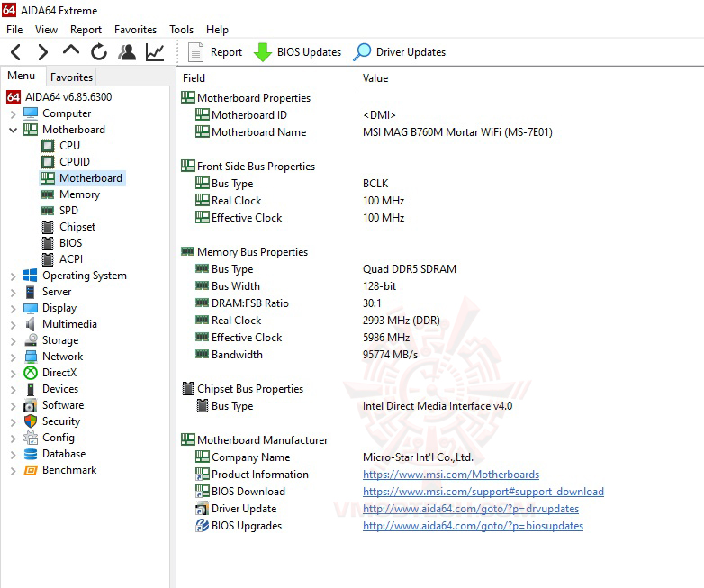This screenshot has height=588, width=704.
Task: Refresh the page with the circular arrow icon
Action: click(x=99, y=52)
